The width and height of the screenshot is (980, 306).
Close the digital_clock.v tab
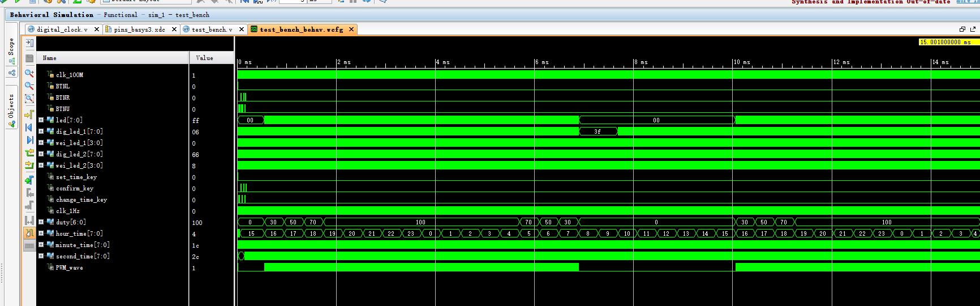pyautogui.click(x=97, y=29)
